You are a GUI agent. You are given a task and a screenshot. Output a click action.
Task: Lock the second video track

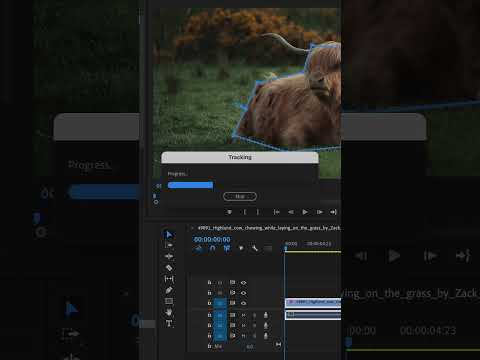tap(209, 293)
